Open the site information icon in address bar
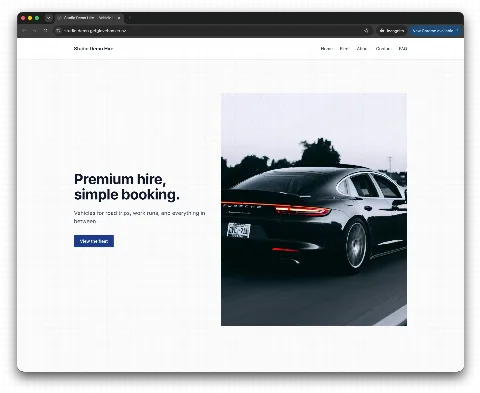This screenshot has height=393, width=480. 58,31
